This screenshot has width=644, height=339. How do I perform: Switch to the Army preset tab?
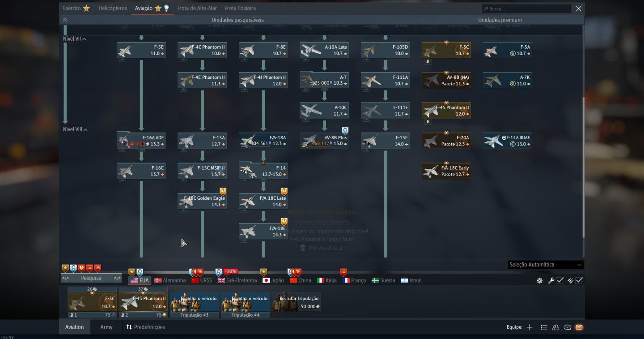[x=106, y=327]
